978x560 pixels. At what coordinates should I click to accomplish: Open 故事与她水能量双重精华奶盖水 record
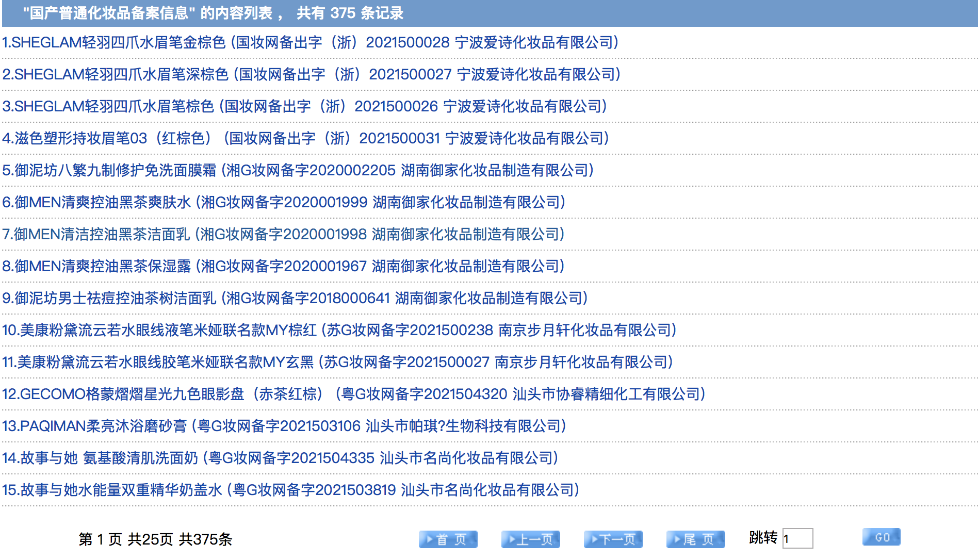click(291, 490)
